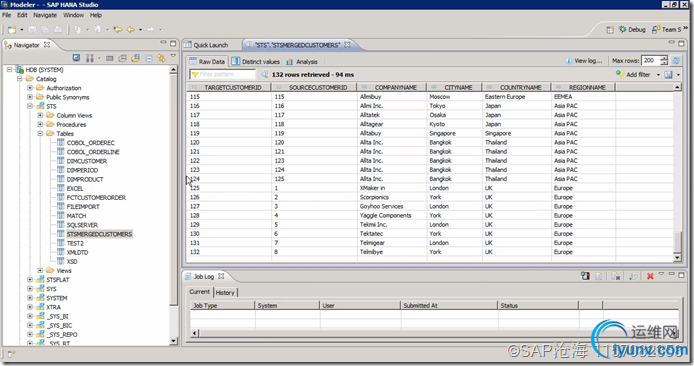Increase Max rows using the up stepper
Screen dimensions: 694x366
(x=663, y=58)
